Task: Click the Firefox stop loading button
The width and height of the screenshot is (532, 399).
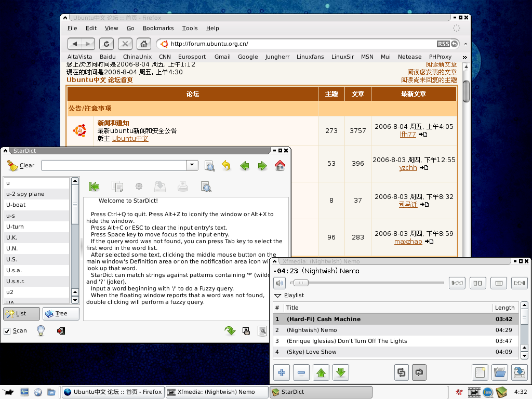Action: [125, 44]
